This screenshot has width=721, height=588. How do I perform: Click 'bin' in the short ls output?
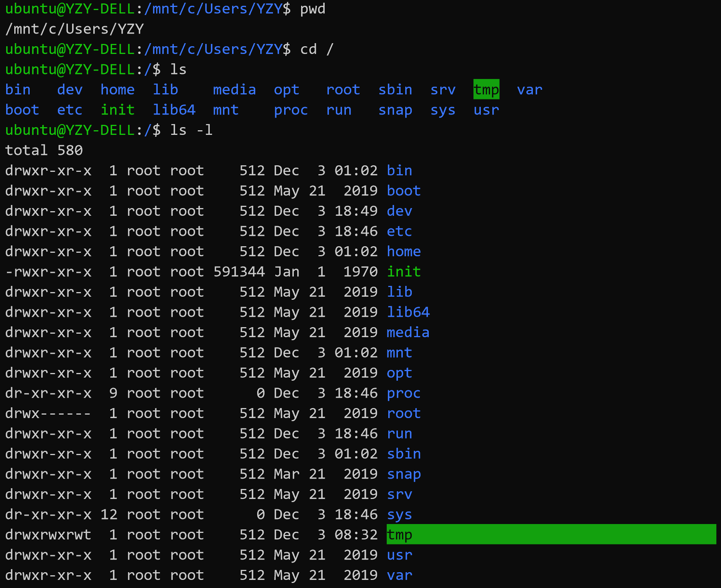click(x=18, y=90)
